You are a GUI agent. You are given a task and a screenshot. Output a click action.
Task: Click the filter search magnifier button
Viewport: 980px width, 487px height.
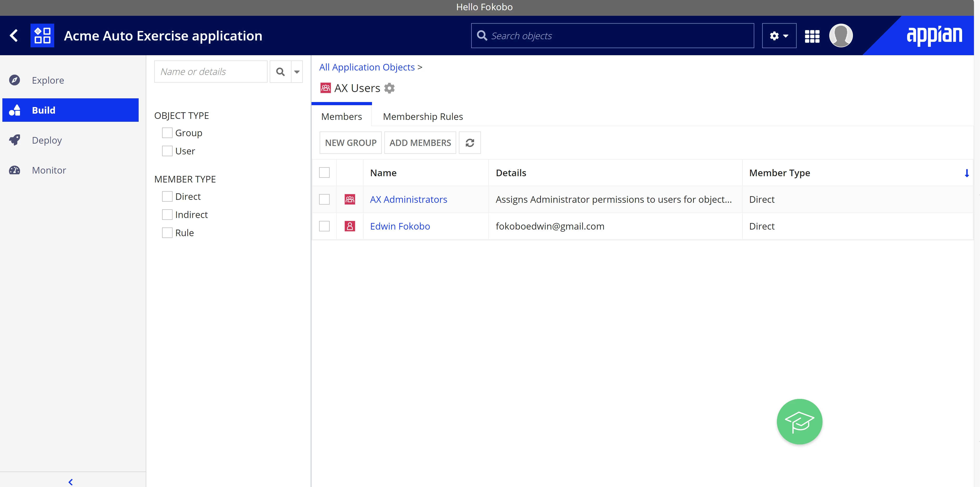click(280, 72)
